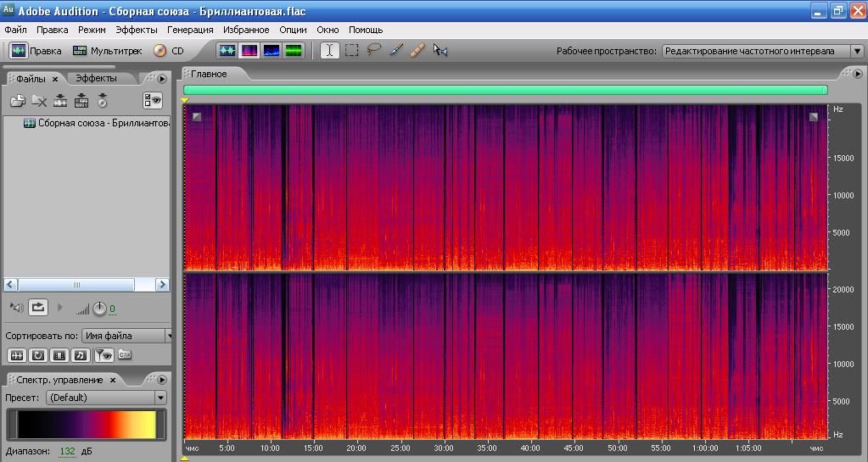Switch to the Файлы tab

pyautogui.click(x=31, y=79)
